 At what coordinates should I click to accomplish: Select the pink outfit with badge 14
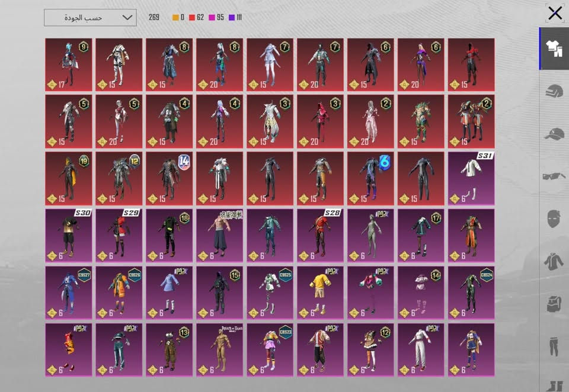pyautogui.click(x=421, y=293)
